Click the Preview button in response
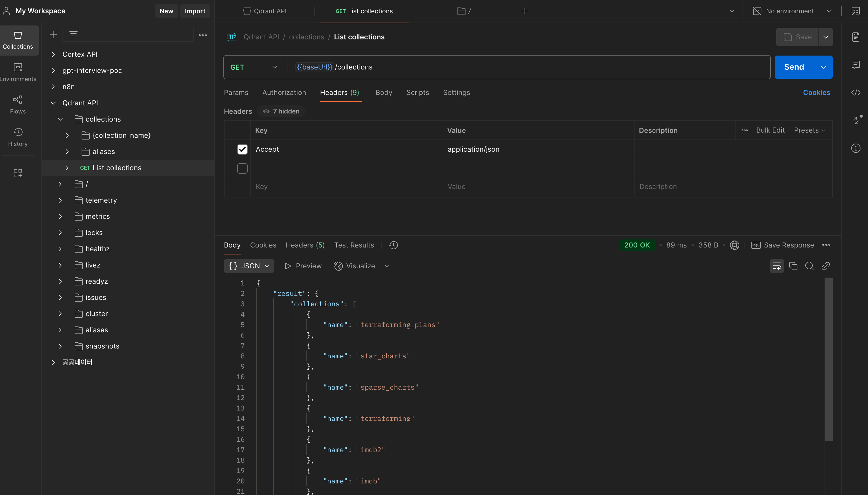868x495 pixels. click(x=303, y=266)
